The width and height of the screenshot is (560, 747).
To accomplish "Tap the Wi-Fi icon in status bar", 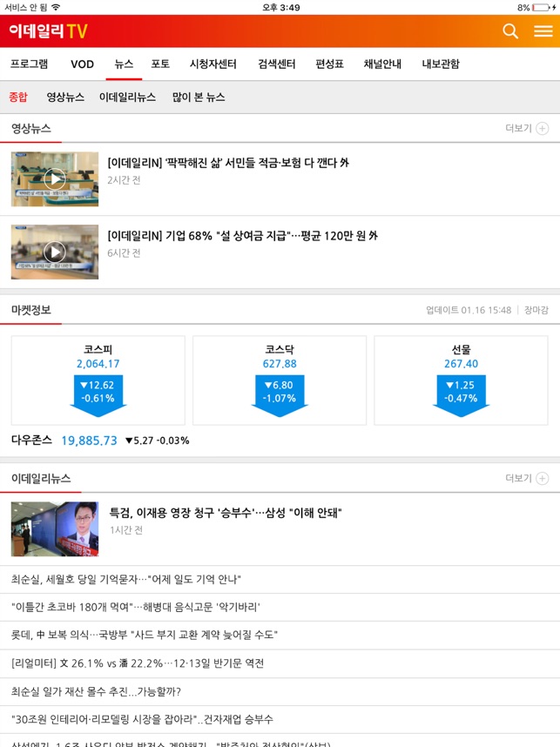I will click(x=56, y=7).
